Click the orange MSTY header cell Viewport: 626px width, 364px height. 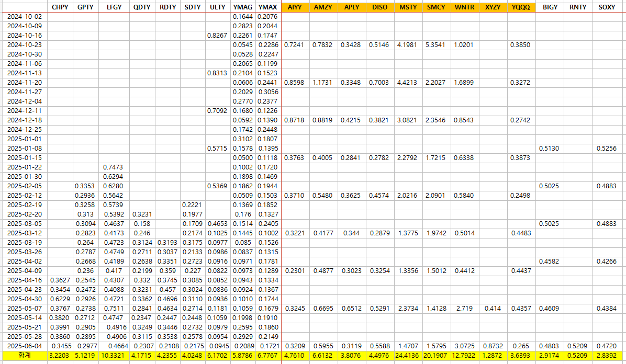click(408, 7)
